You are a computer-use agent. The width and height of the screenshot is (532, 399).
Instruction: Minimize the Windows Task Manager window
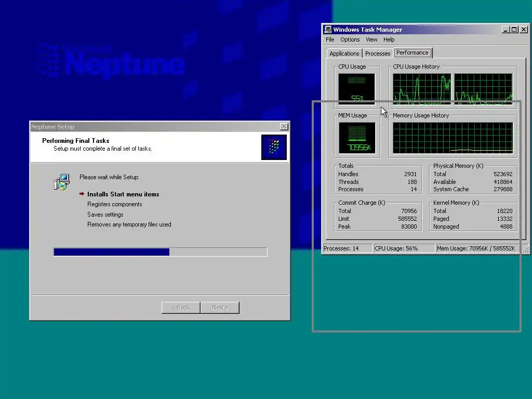(506, 30)
